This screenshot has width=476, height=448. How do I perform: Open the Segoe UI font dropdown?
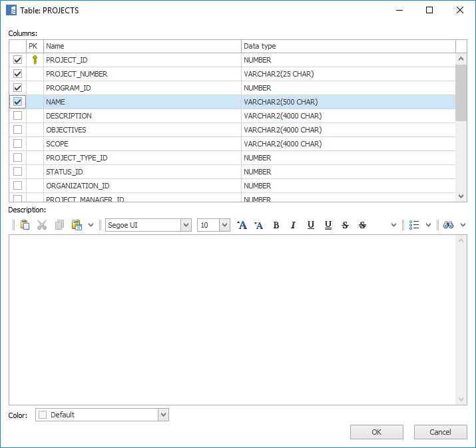pos(186,225)
